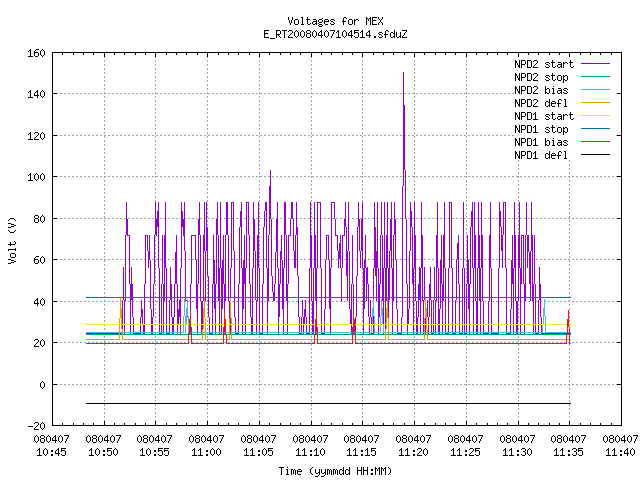Click the 'NPD1 defl' legend label

click(541, 156)
